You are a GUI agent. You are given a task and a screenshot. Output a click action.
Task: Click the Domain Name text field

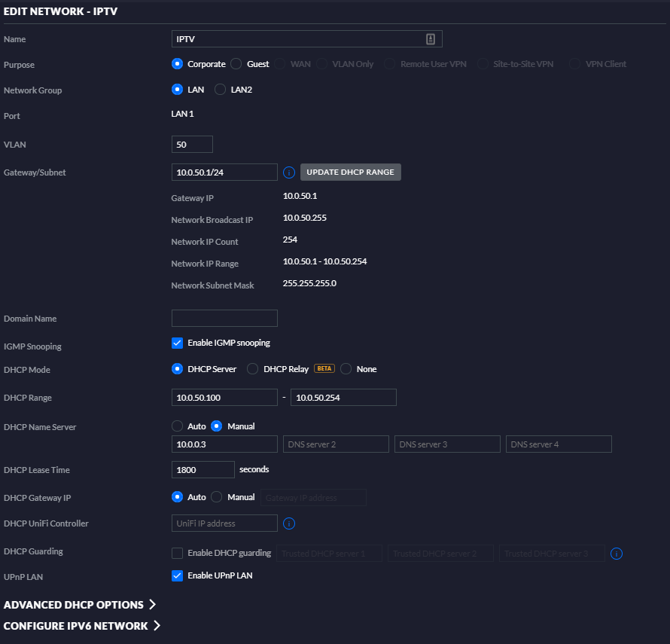224,318
